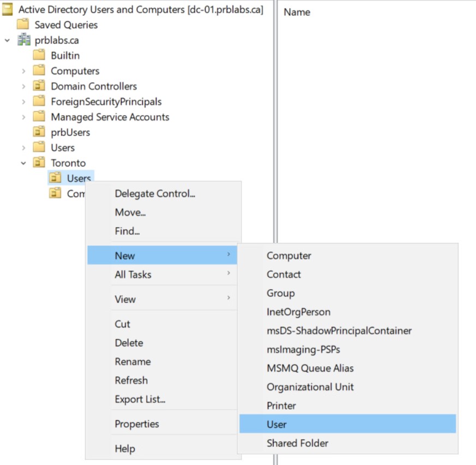Click the Toronto organizational unit icon
The height and width of the screenshot is (465, 476).
pos(39,163)
